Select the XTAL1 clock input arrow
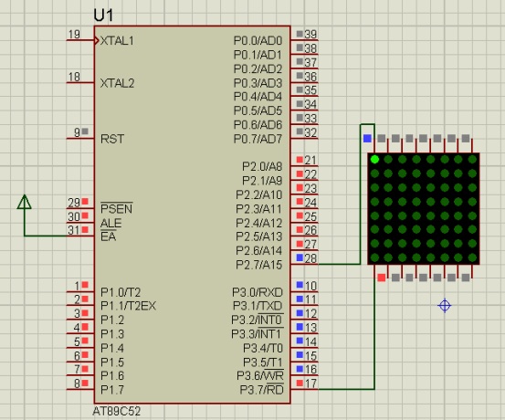 [x=96, y=40]
